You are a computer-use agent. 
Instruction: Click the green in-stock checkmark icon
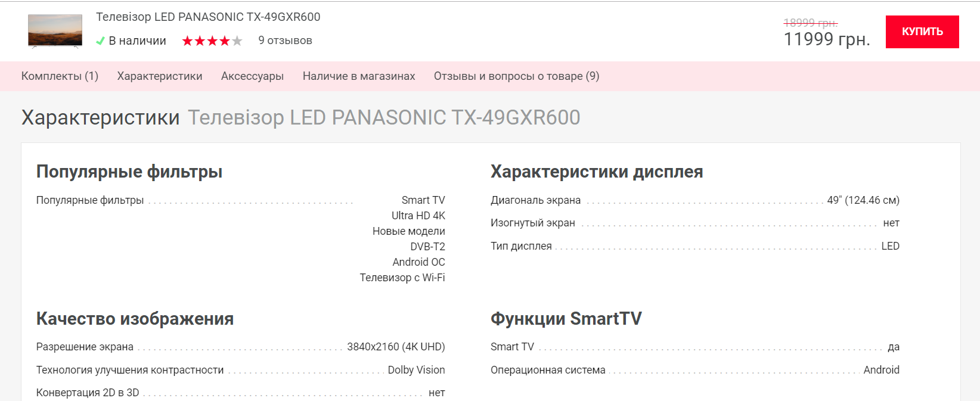coord(100,41)
